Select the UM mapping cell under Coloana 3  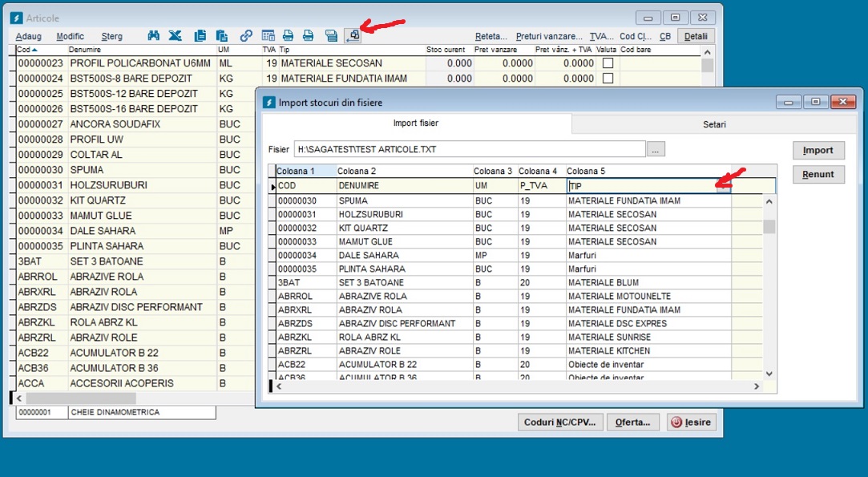pyautogui.click(x=495, y=186)
